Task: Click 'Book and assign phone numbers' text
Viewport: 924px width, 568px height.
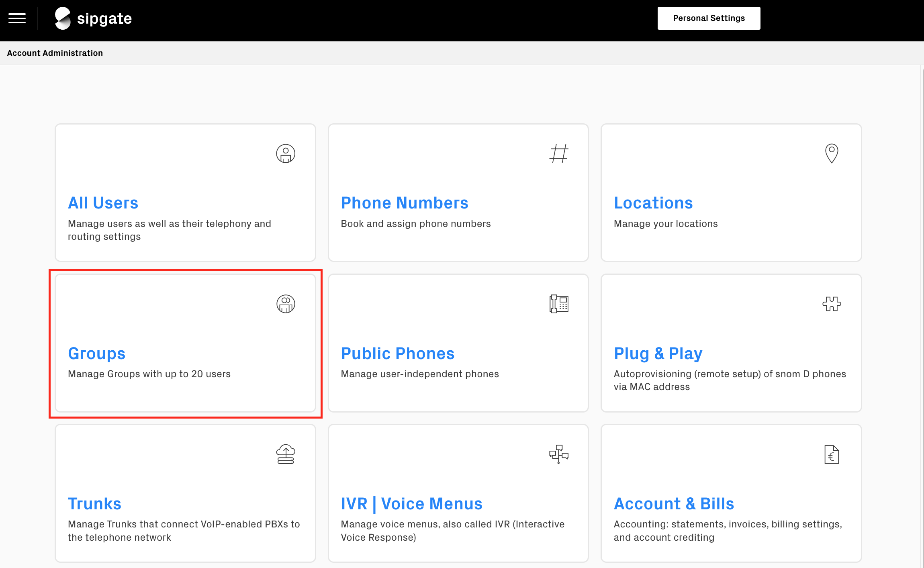Action: point(416,224)
